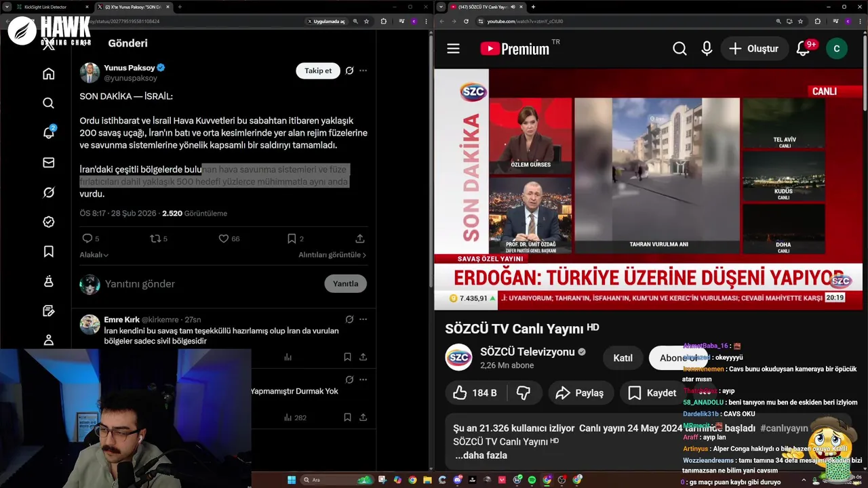Open SÖZCÜ Televizyonu channel name
Screen dimensions: 868x488
tap(528, 352)
